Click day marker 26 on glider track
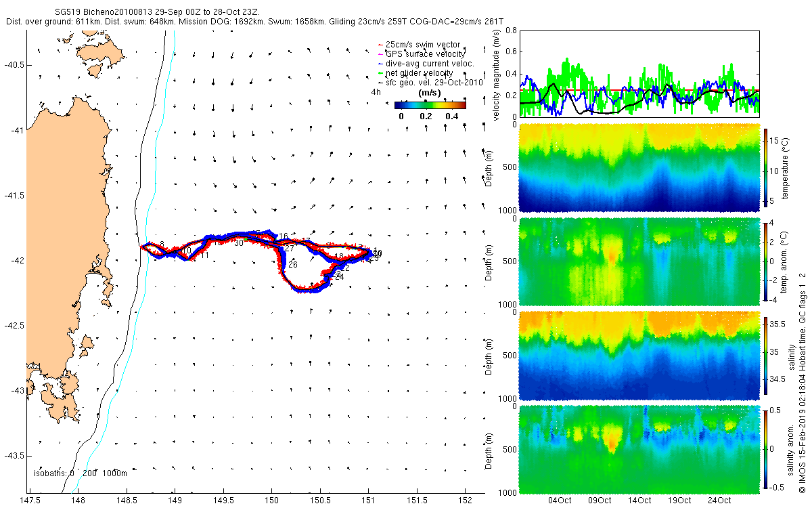812x508 pixels. coord(293,265)
